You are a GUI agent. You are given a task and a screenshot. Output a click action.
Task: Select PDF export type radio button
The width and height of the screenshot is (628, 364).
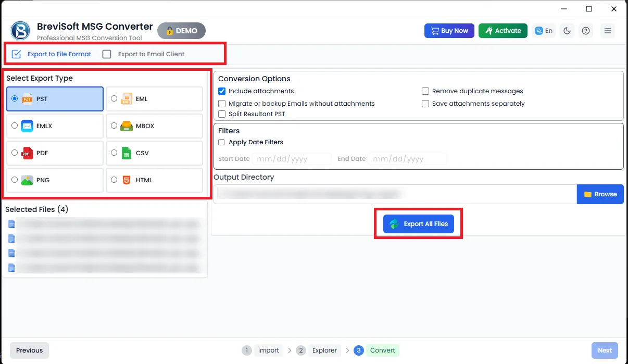(15, 153)
